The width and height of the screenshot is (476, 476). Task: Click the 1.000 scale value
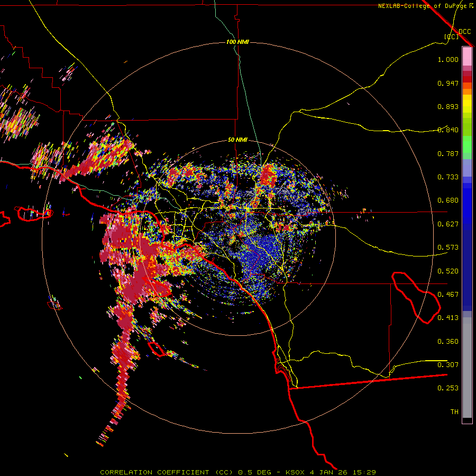pyautogui.click(x=448, y=59)
